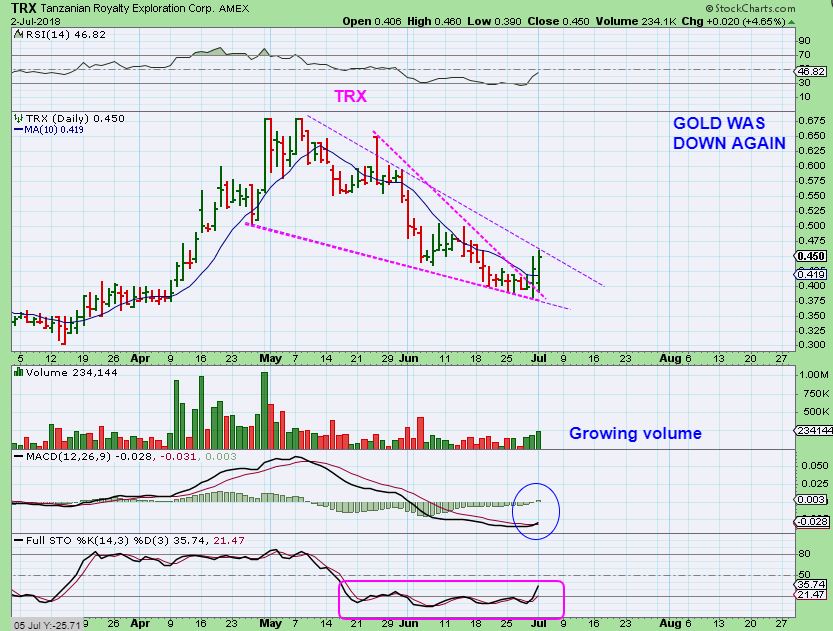Click the RSI(14) 46.82 indicator label
The height and width of the screenshot is (631, 833).
point(66,35)
